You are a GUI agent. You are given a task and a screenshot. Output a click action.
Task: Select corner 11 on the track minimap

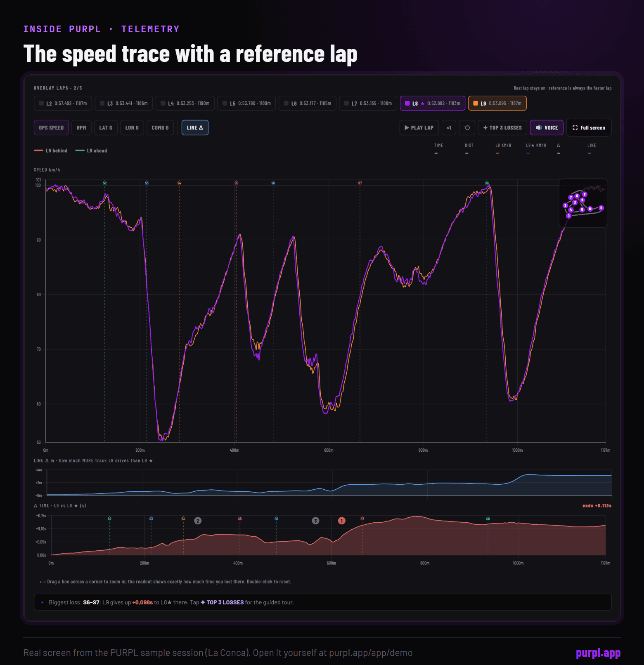click(x=601, y=208)
